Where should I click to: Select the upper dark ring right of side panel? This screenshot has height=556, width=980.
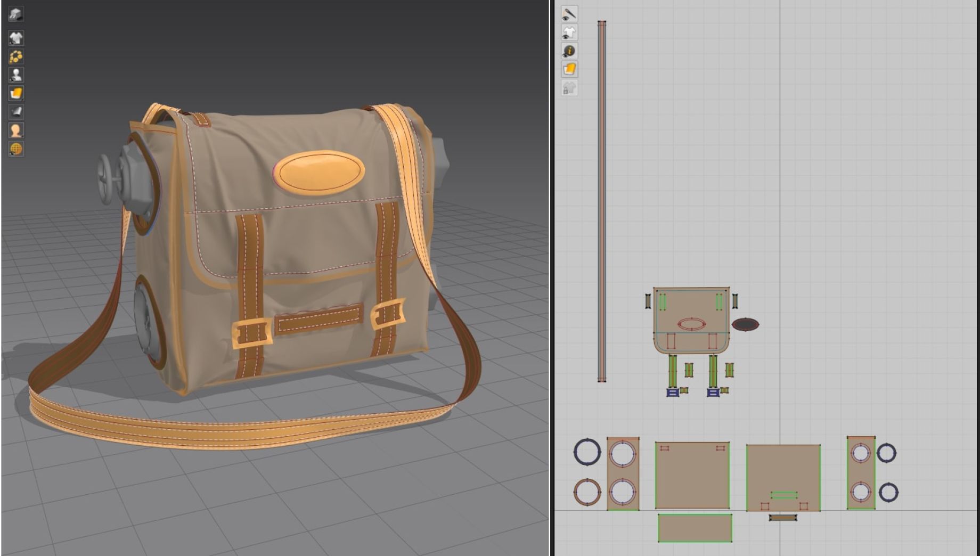click(887, 453)
